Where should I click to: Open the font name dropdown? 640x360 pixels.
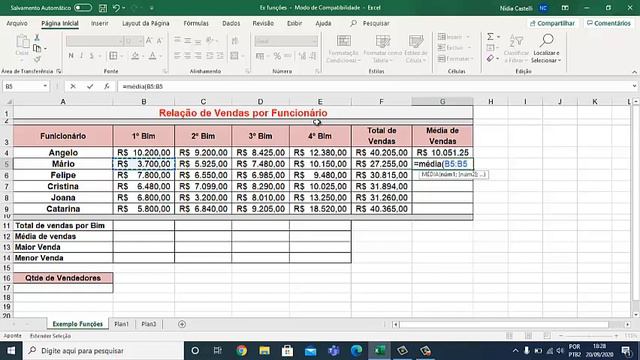coord(121,41)
